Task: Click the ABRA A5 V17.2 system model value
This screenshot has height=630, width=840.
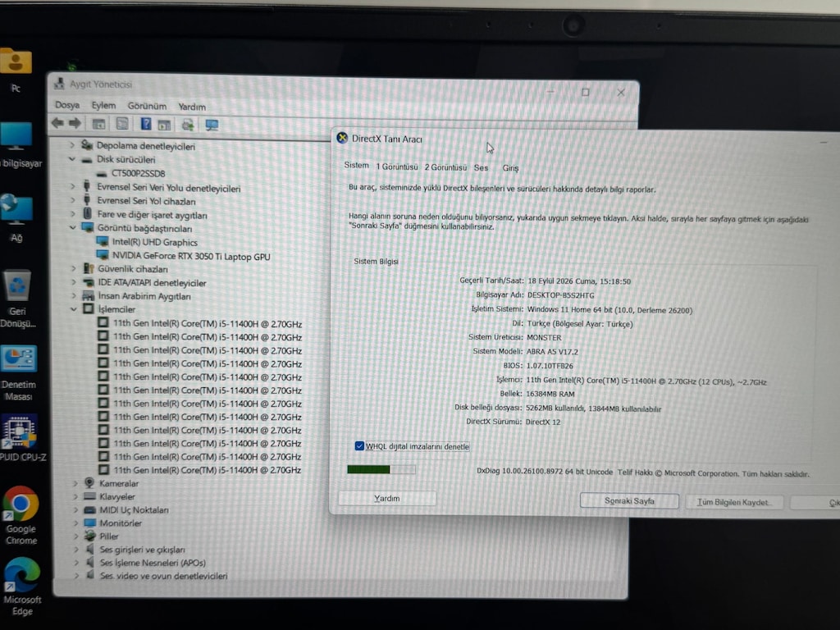Action: click(552, 352)
